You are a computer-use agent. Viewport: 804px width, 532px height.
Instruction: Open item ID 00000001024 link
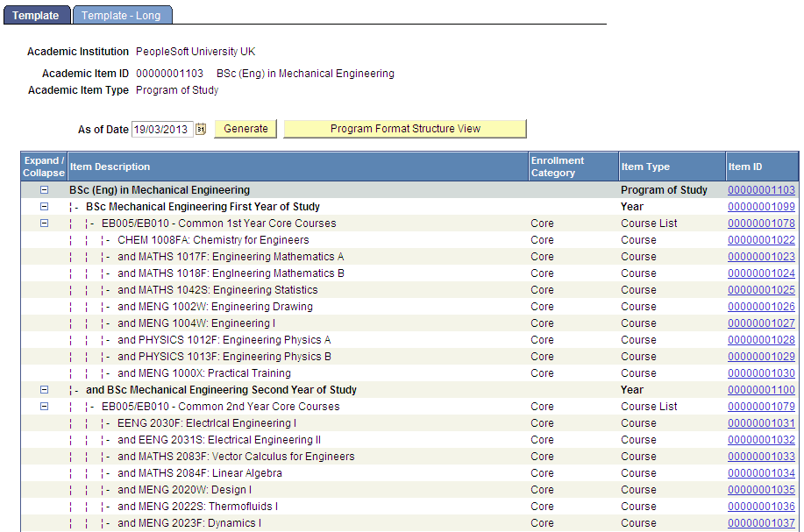761,273
